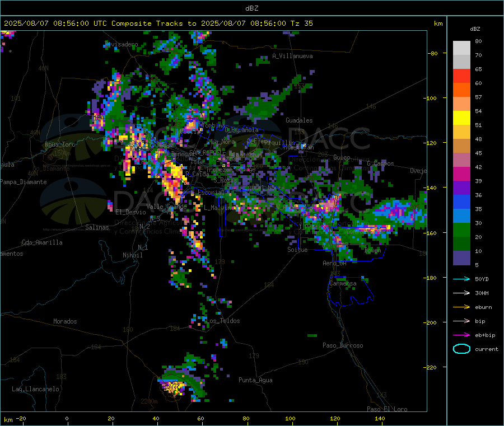Click the map label 'Agua_Toro'

click(x=60, y=144)
